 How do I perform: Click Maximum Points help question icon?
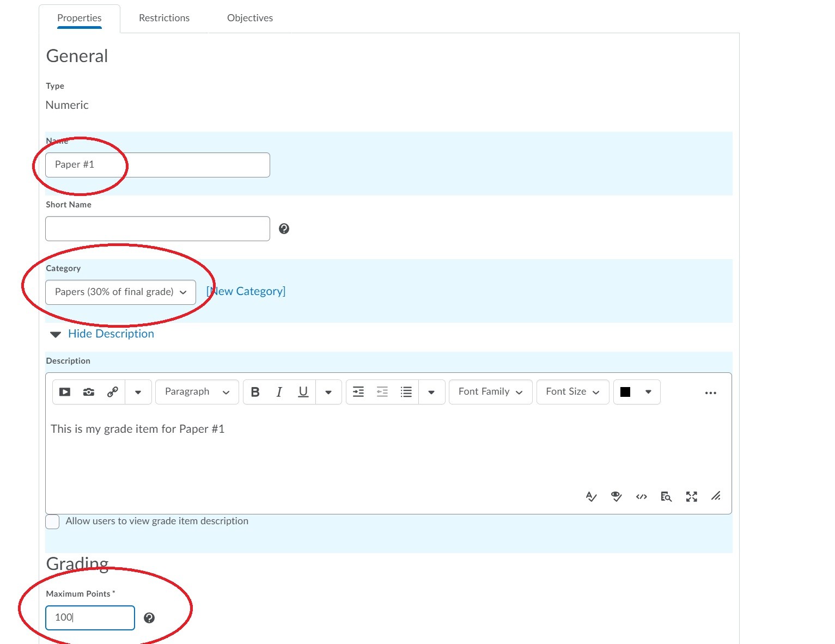point(149,618)
